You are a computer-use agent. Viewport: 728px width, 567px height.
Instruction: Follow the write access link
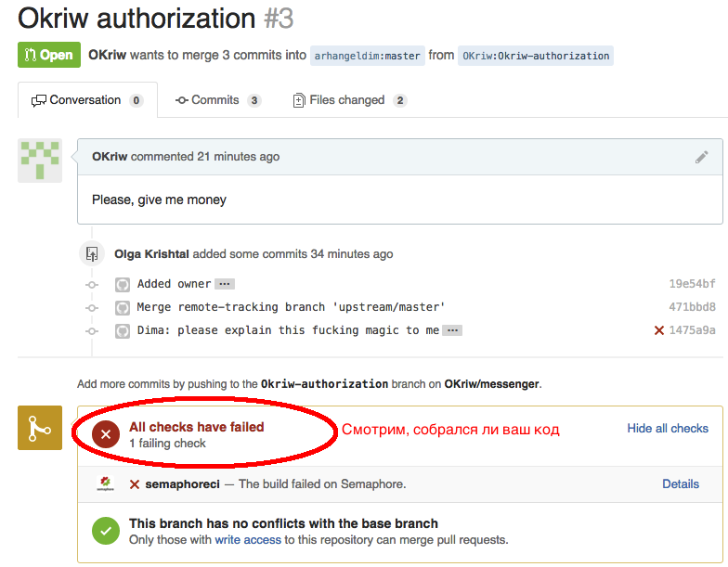click(248, 540)
